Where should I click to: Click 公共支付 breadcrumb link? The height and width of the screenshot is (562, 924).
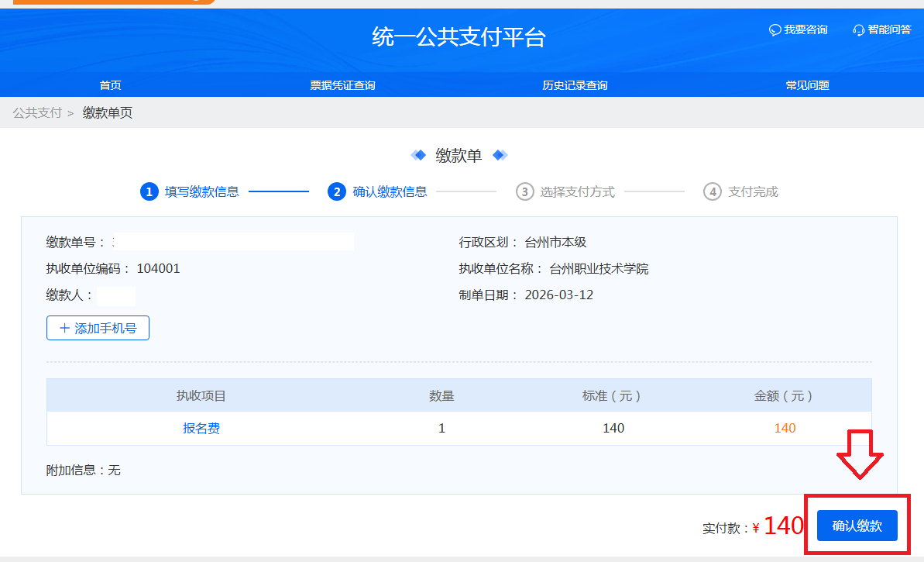point(37,113)
